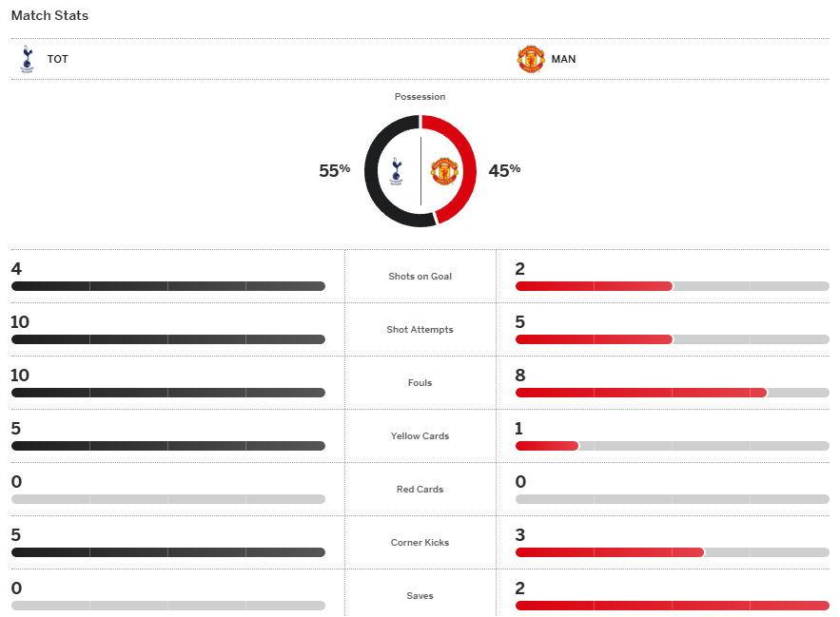Click Tottenham's Shot Attempts bar
This screenshot has width=840, height=617.
click(167, 339)
